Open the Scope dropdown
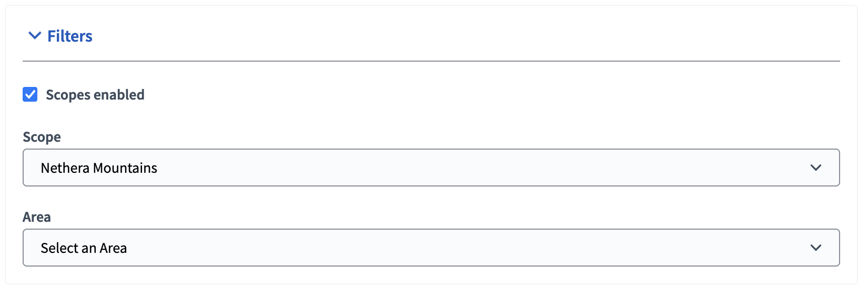The height and width of the screenshot is (295, 868). (x=430, y=168)
